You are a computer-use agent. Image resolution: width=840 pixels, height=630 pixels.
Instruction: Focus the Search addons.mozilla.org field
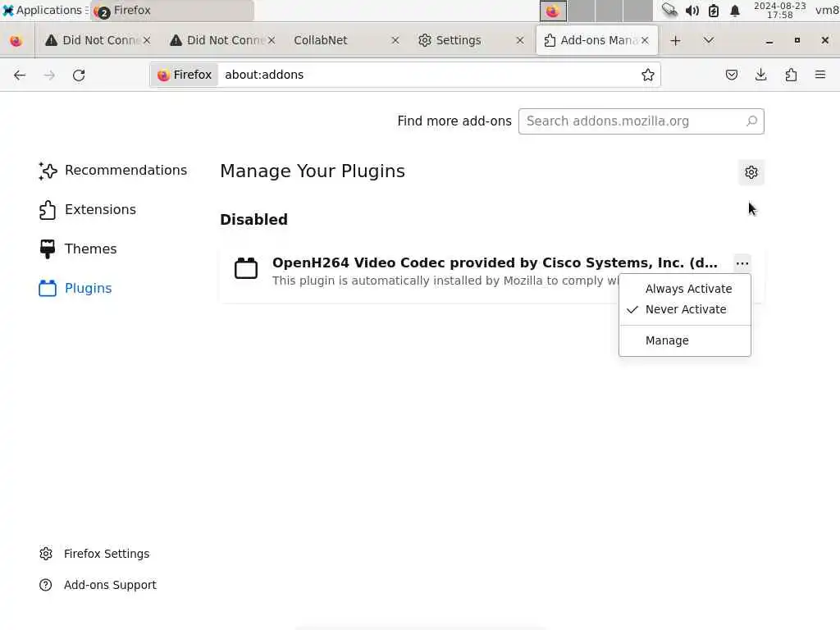pos(641,121)
